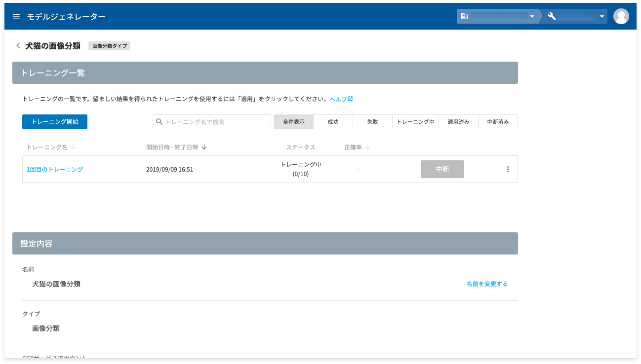Click the トレーニング開始 button

coord(55,122)
